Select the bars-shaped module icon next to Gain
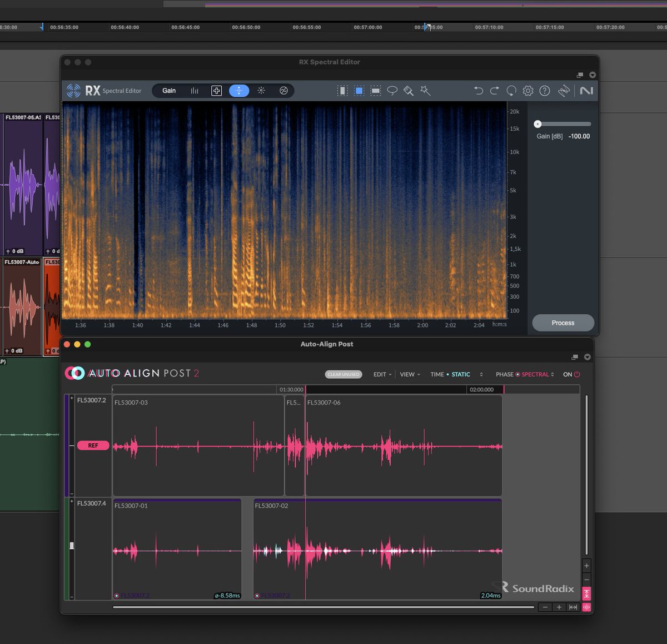The image size is (667, 644). pyautogui.click(x=195, y=91)
